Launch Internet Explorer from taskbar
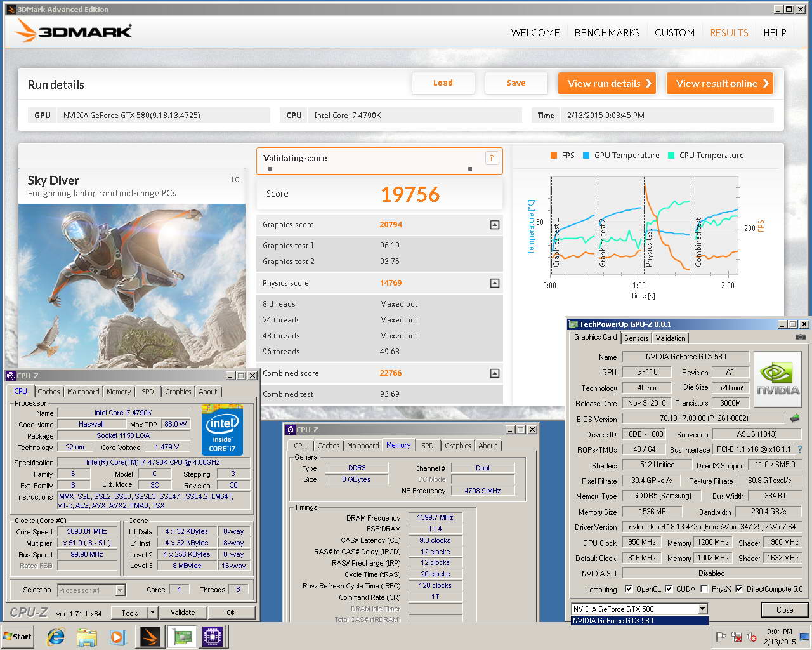The image size is (812, 650). pos(56,637)
